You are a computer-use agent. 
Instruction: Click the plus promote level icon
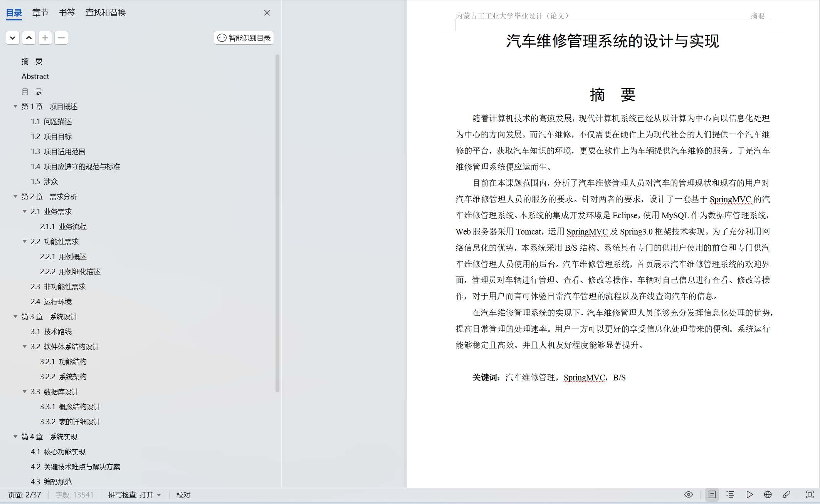pos(45,38)
